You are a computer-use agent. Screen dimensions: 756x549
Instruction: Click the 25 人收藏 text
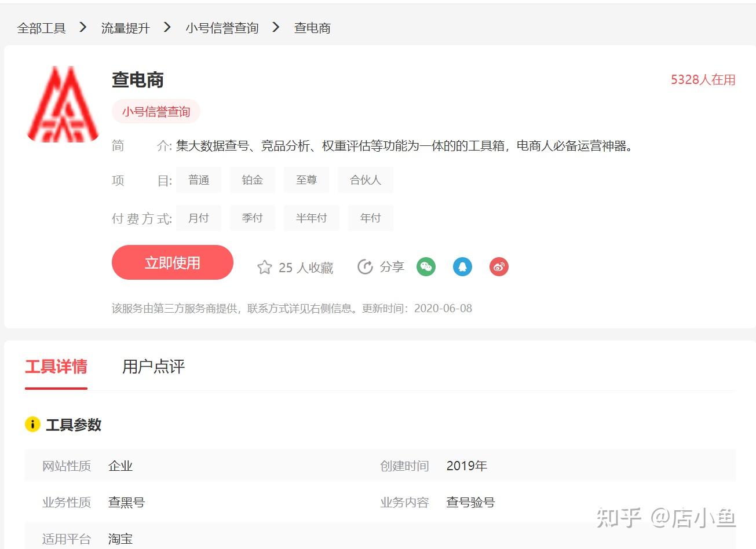[x=306, y=268]
